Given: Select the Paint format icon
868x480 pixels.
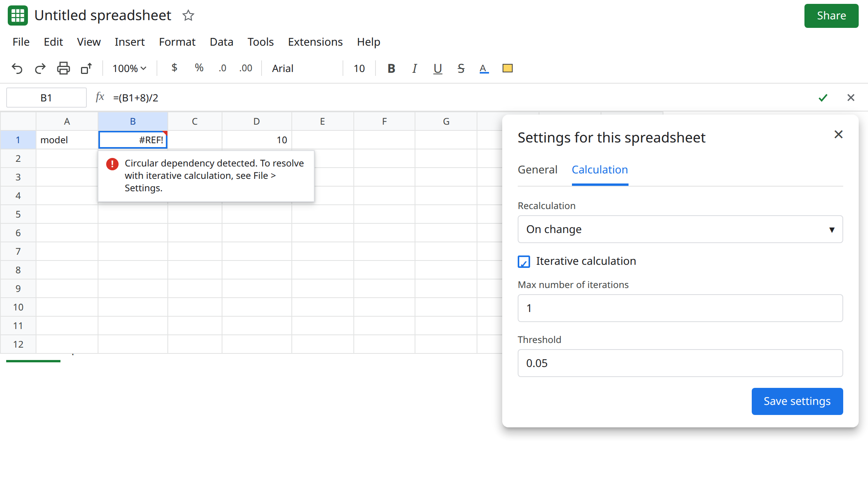Looking at the screenshot, I should [86, 69].
